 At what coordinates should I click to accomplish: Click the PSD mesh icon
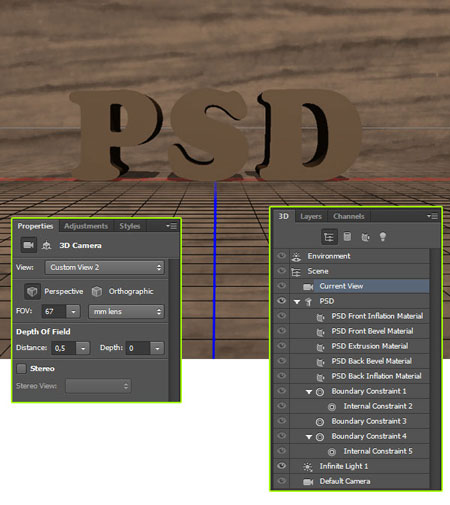tap(309, 302)
